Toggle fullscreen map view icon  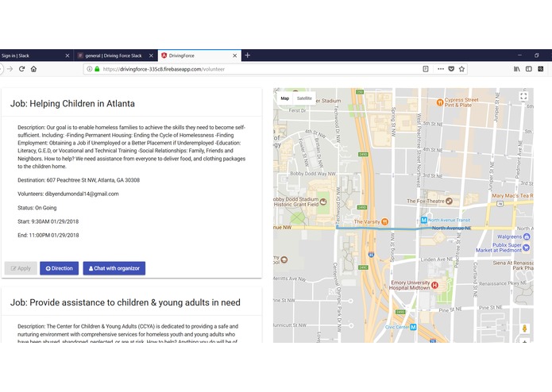click(523, 96)
